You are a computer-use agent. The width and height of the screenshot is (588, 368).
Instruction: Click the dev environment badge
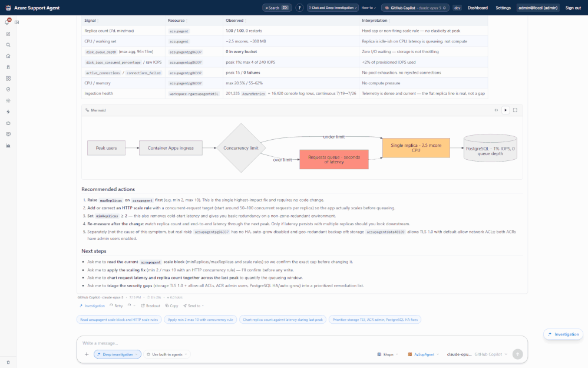[457, 8]
